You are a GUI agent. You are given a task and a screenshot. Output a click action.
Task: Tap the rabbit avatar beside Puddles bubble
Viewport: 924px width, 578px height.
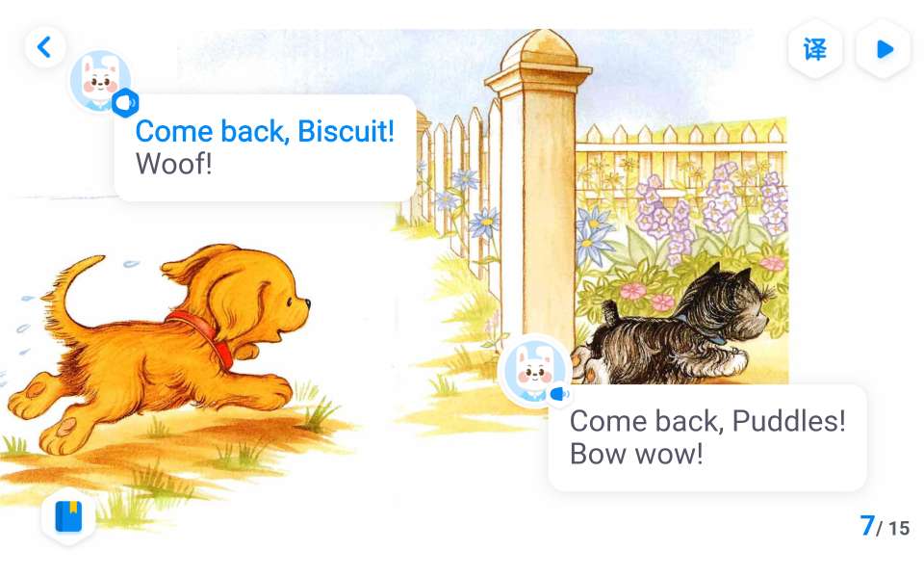(534, 370)
